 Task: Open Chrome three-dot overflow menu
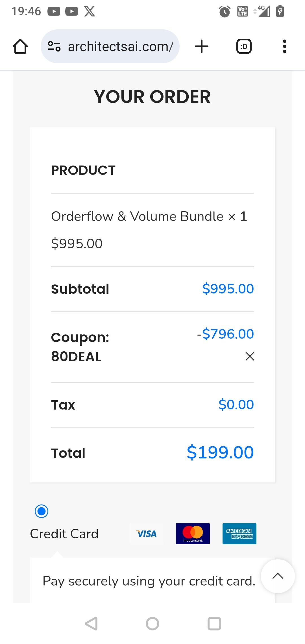coord(284,47)
